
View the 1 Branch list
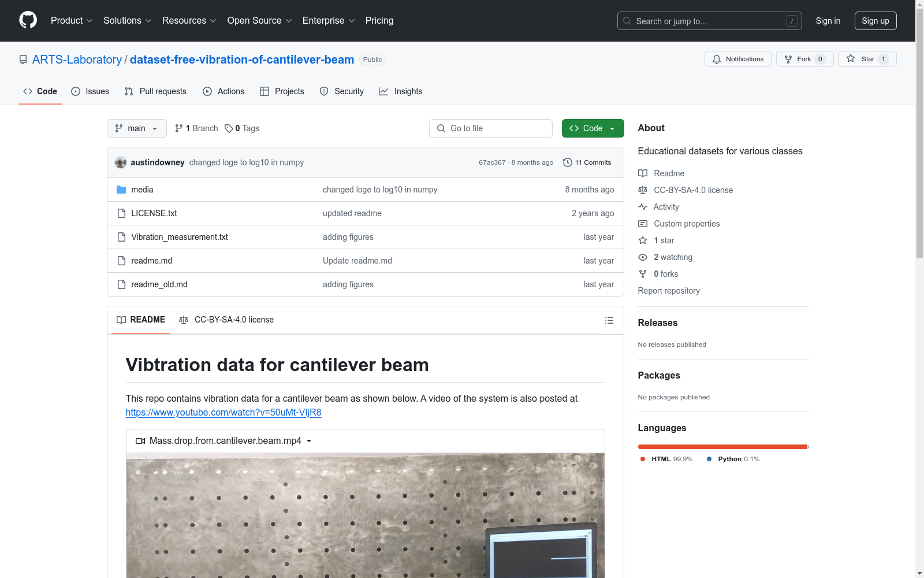(196, 128)
